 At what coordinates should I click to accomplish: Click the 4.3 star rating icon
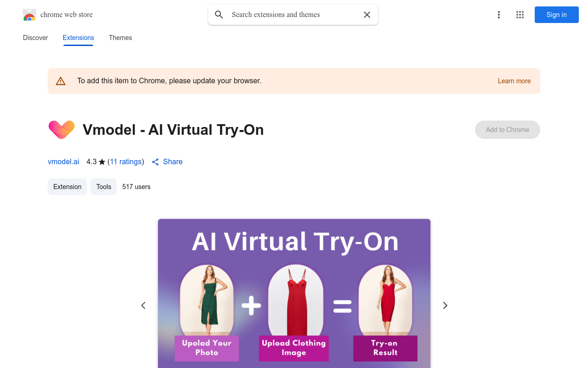(x=102, y=162)
